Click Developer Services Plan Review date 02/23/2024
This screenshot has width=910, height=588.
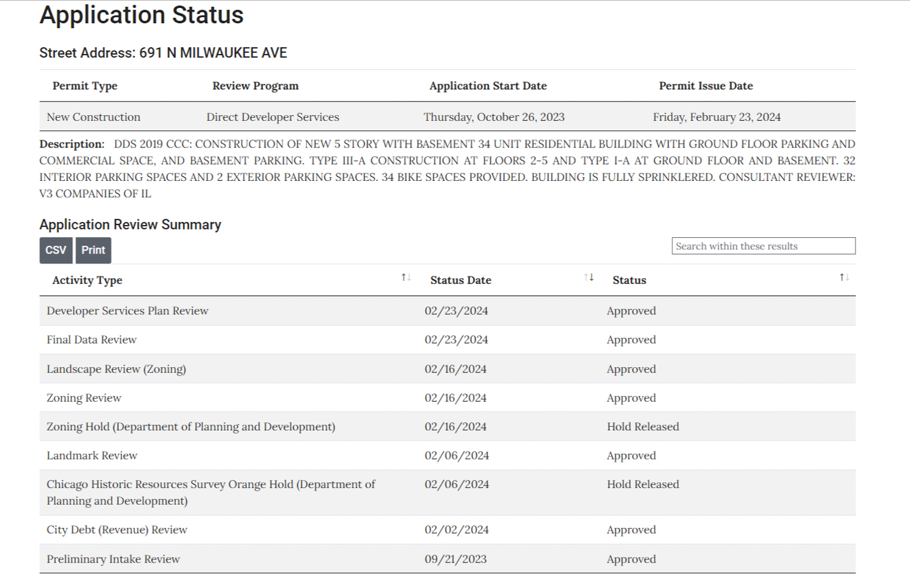click(456, 311)
